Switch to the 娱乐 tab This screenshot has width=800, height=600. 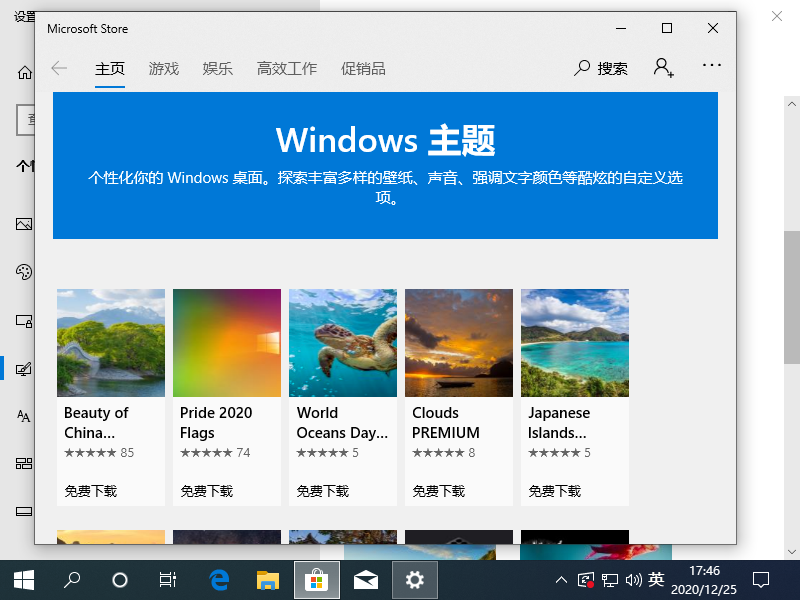click(x=217, y=68)
